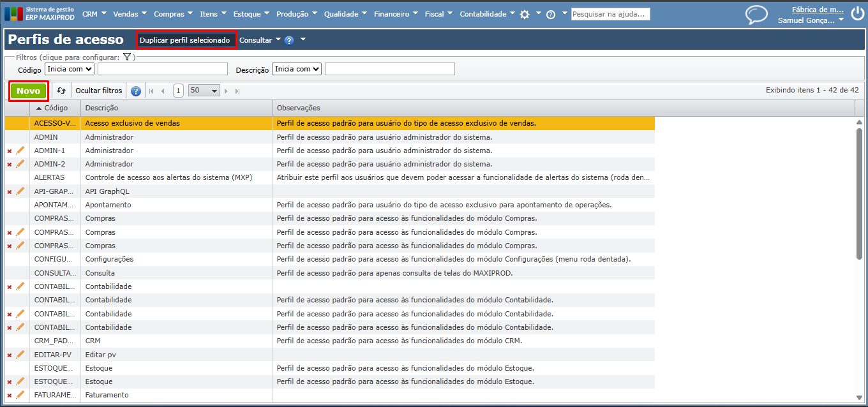Open the Contabilidade menu
Screen dimensions: 868x407
(x=488, y=14)
